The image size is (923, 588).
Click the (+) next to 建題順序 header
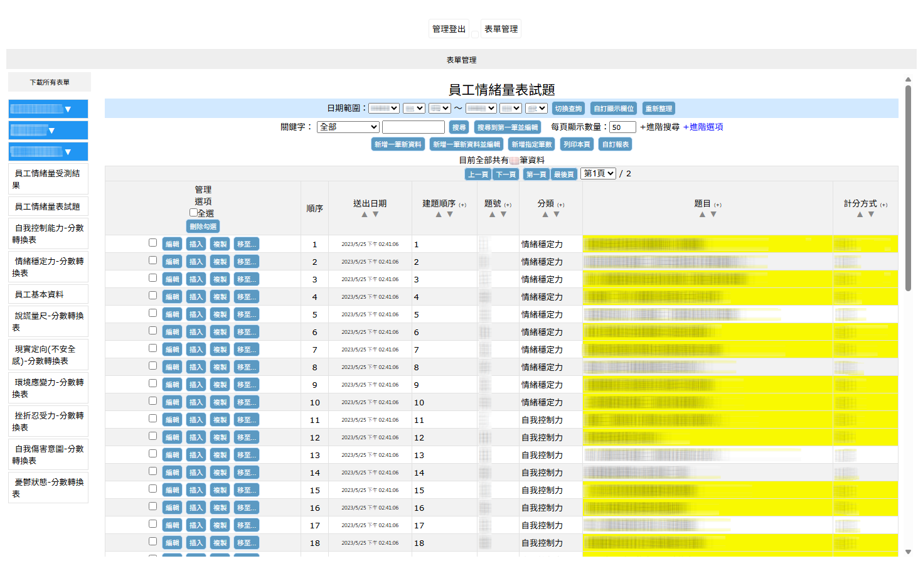click(x=462, y=205)
